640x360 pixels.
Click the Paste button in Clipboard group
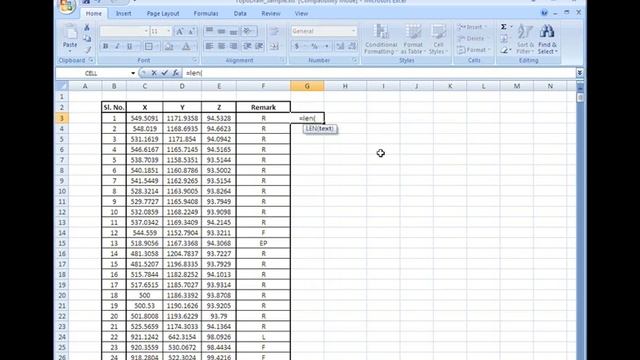(70, 38)
